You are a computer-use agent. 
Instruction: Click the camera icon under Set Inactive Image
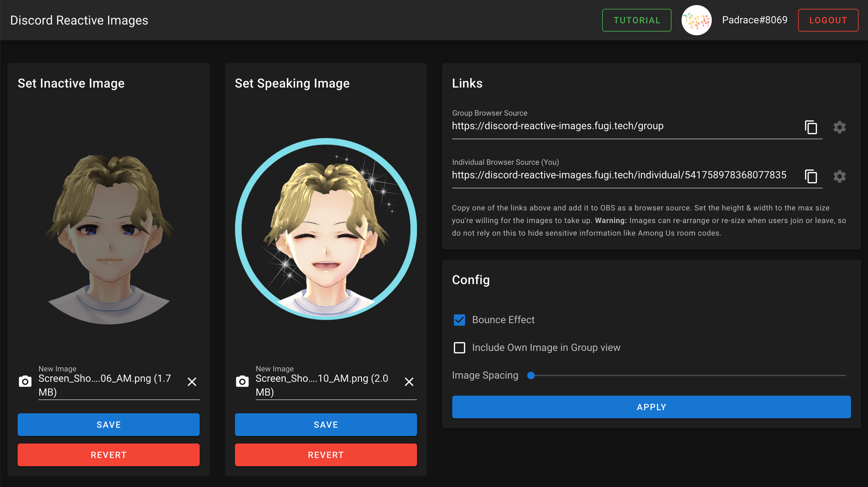25,382
